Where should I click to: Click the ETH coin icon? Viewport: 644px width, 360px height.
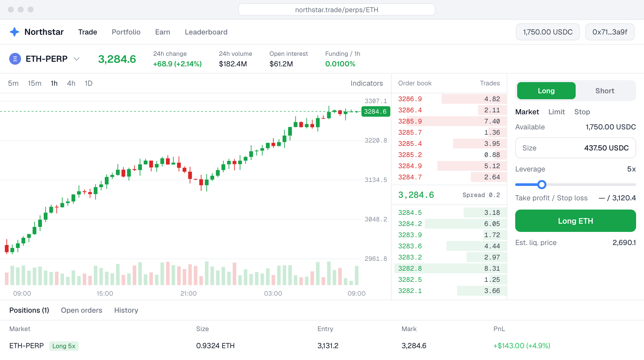tap(15, 59)
